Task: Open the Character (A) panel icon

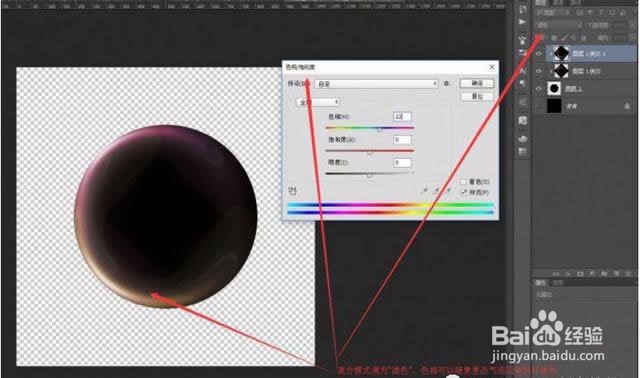Action: (522, 71)
